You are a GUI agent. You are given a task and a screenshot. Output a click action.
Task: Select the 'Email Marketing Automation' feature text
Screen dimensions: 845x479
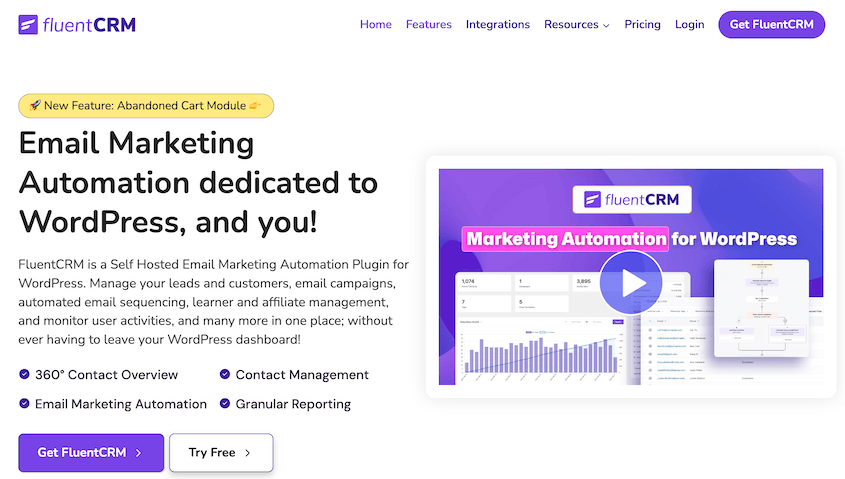click(121, 404)
